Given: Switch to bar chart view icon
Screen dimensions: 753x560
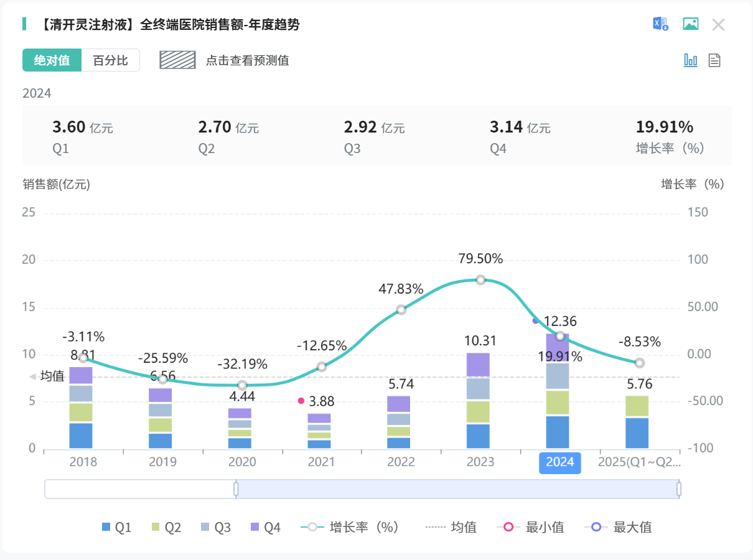Looking at the screenshot, I should (x=691, y=60).
